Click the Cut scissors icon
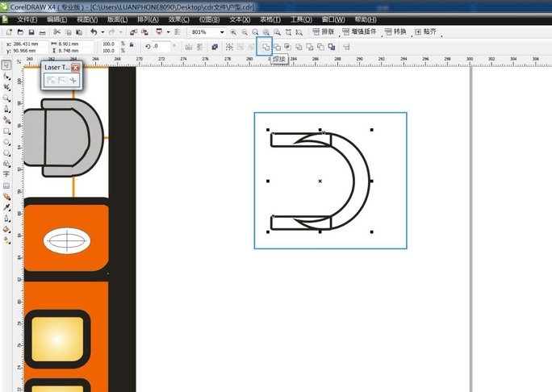552x392 pixels. pos(56,31)
